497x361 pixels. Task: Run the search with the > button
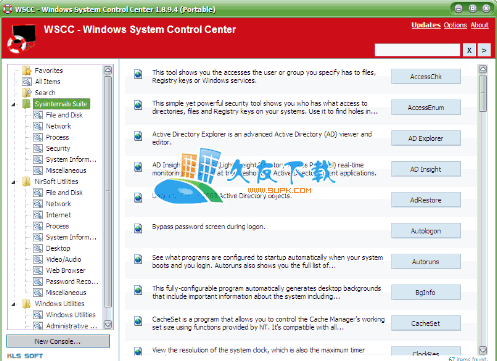[484, 50]
